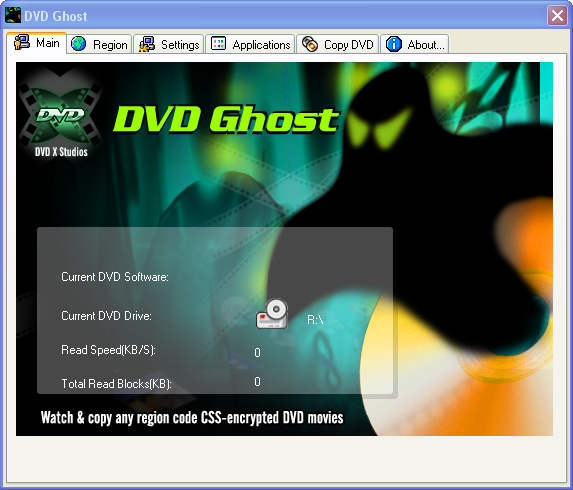Open the Region tab with globe icon
573x490 pixels.
99,45
